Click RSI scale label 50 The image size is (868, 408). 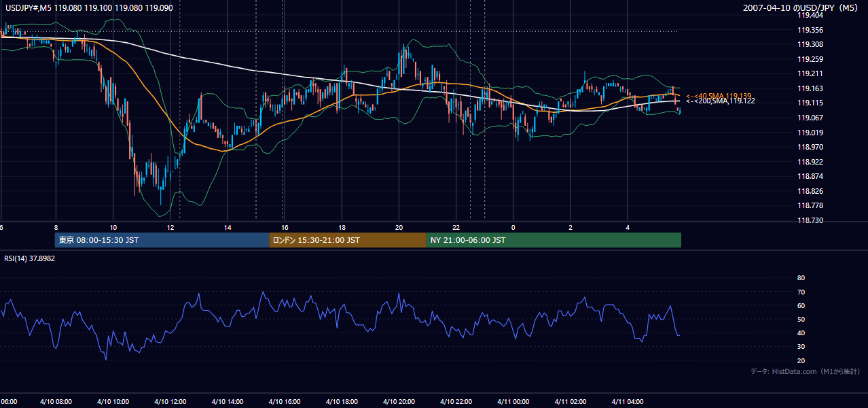[x=801, y=319]
